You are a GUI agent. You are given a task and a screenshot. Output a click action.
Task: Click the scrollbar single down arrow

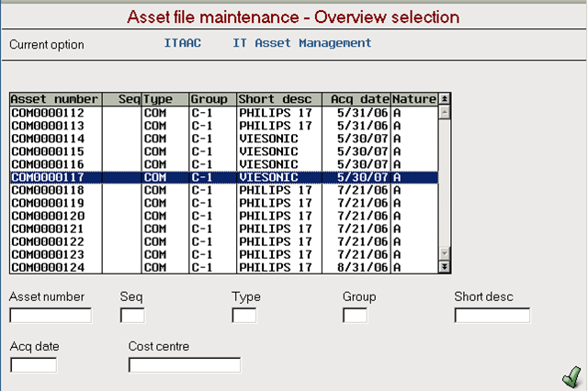point(444,254)
